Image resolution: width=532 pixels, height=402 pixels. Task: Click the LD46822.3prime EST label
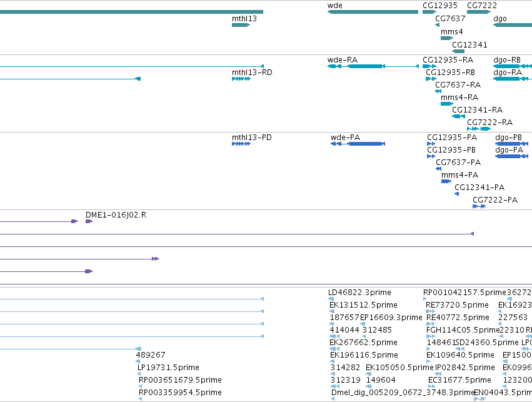coord(359,293)
